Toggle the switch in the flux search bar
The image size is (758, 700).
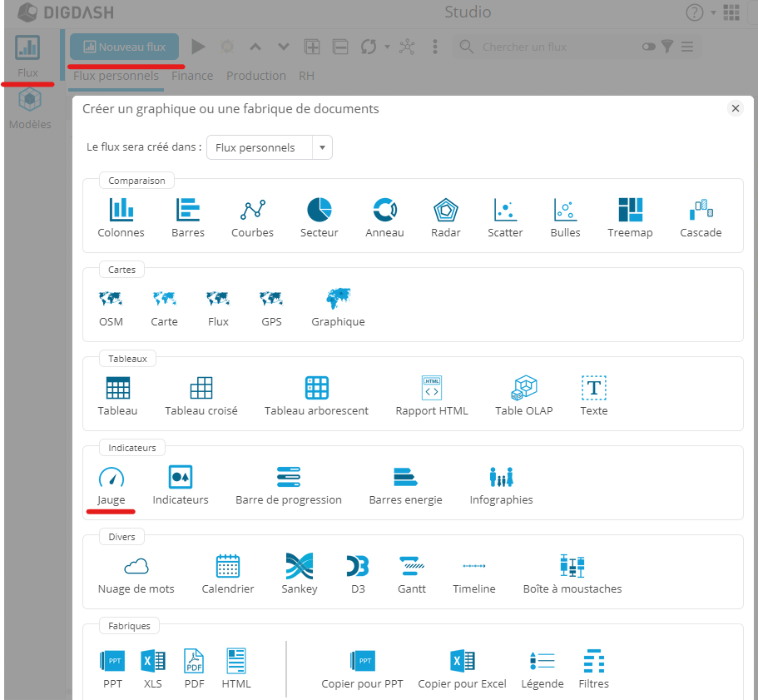[x=649, y=47]
